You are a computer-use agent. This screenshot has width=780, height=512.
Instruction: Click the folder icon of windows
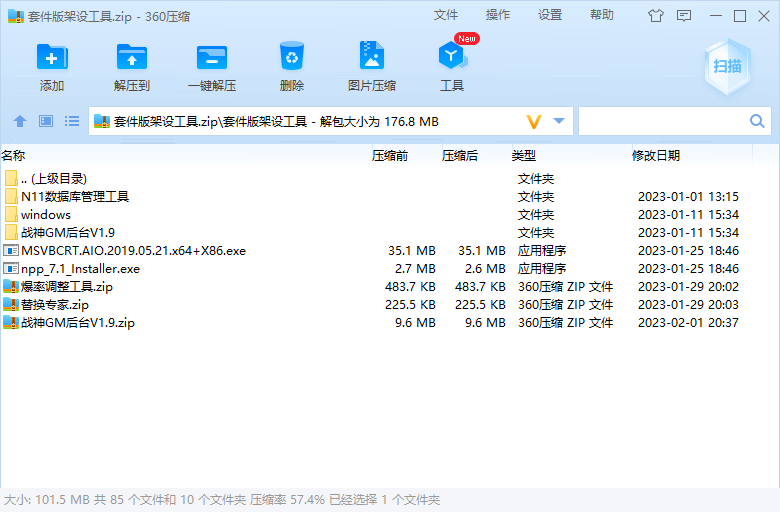point(11,214)
